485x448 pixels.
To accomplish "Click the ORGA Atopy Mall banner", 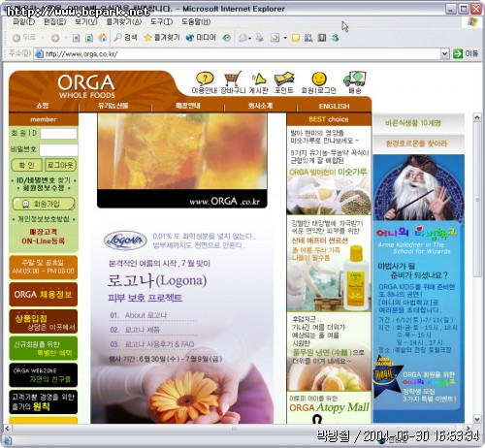I will (x=329, y=408).
